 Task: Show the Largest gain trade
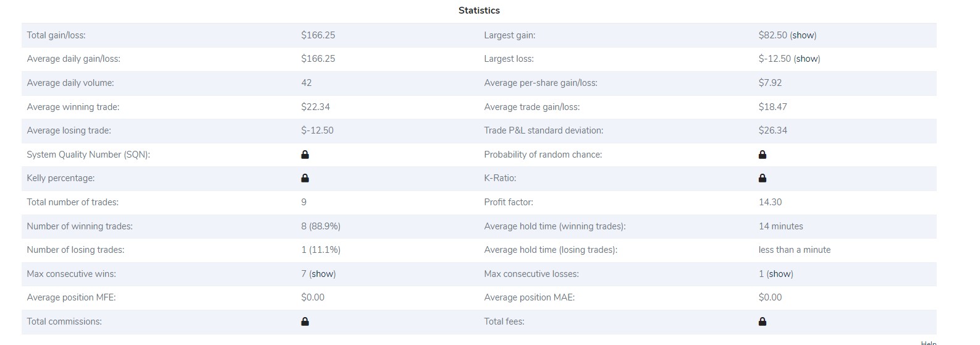tap(803, 35)
